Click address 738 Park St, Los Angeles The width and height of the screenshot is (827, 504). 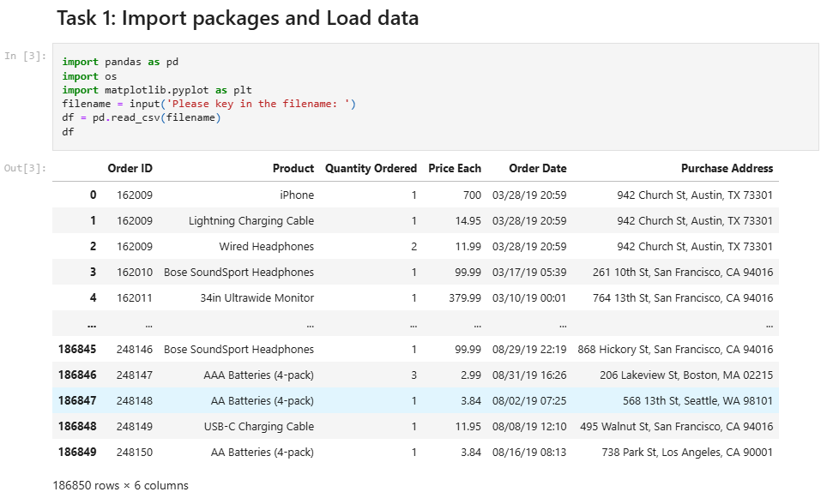686,453
